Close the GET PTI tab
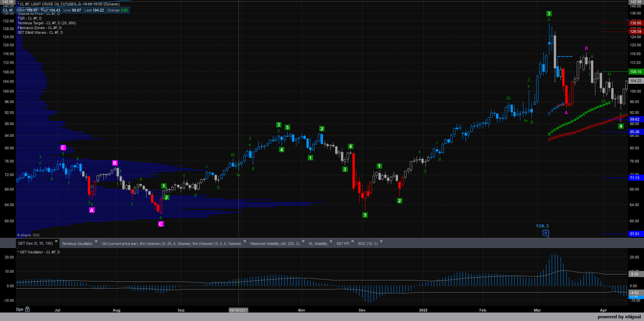 click(353, 242)
